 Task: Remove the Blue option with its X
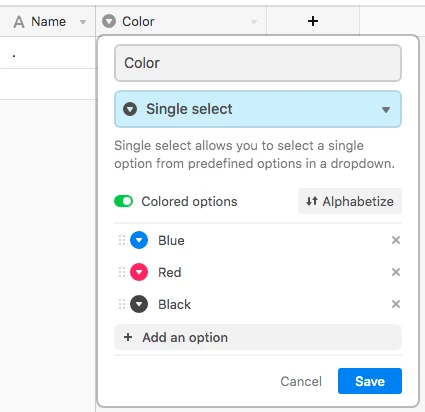pos(396,240)
